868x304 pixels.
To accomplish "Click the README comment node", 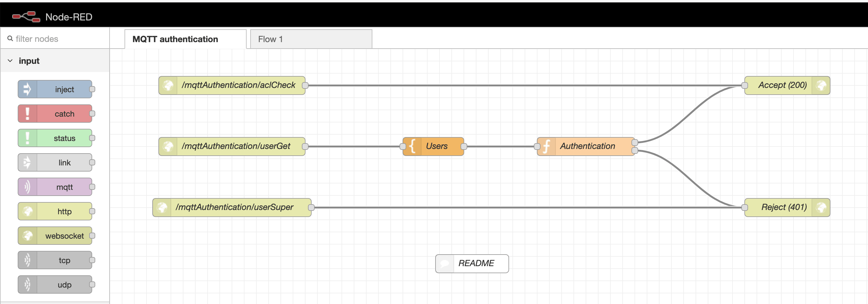I will [472, 263].
